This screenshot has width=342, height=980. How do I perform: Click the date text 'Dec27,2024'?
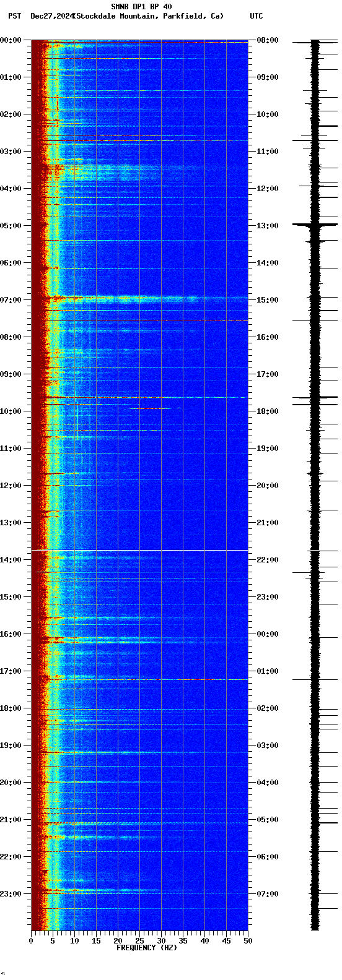tap(51, 16)
